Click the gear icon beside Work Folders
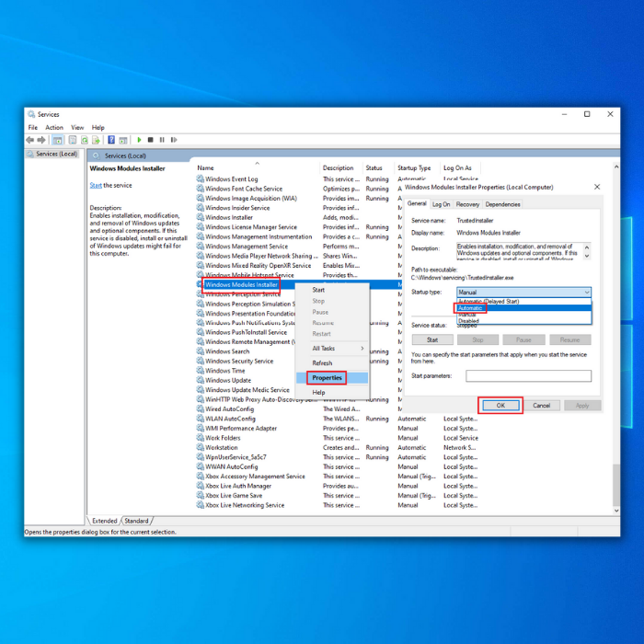The height and width of the screenshot is (644, 644). pos(200,438)
